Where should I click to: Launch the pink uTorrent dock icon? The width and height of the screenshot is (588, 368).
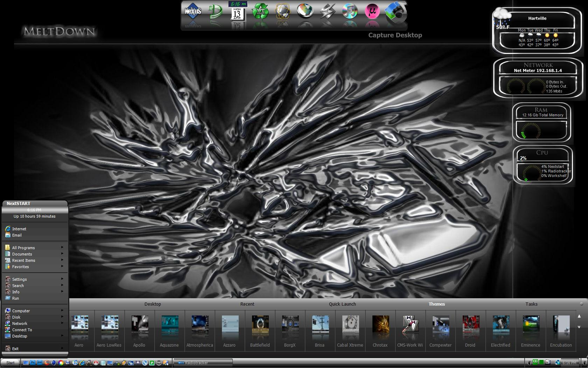pos(372,12)
